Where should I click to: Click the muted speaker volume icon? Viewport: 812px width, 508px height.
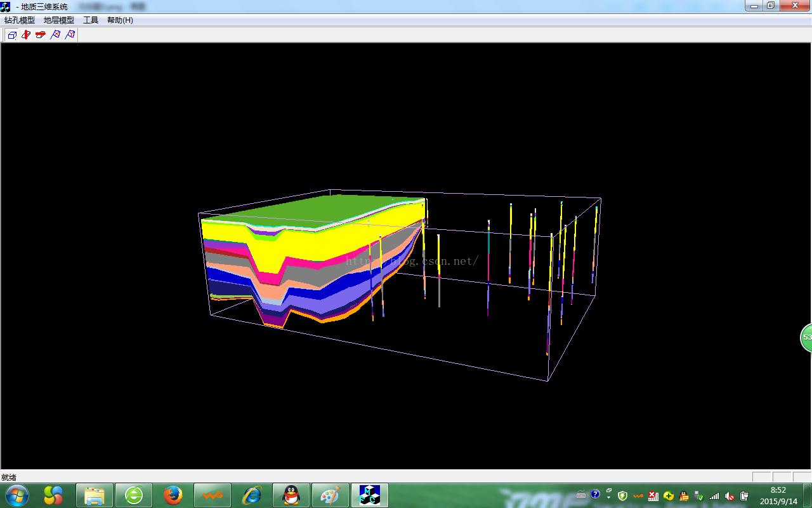[x=730, y=496]
